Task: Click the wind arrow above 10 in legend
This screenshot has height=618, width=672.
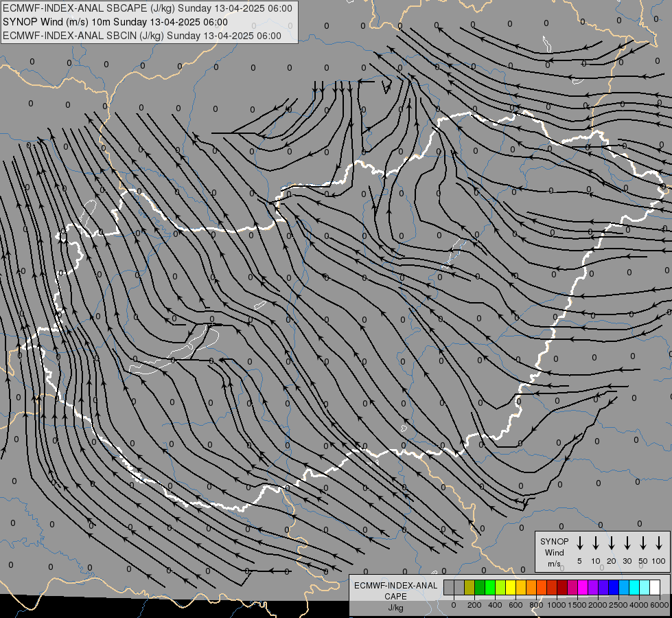Action: pyautogui.click(x=596, y=543)
